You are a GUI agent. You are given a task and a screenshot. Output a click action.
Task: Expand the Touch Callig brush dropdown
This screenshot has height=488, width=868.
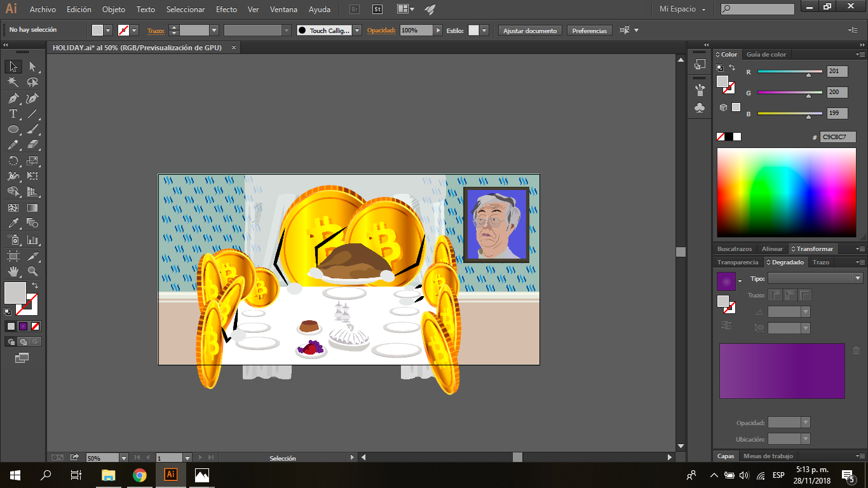coord(357,30)
